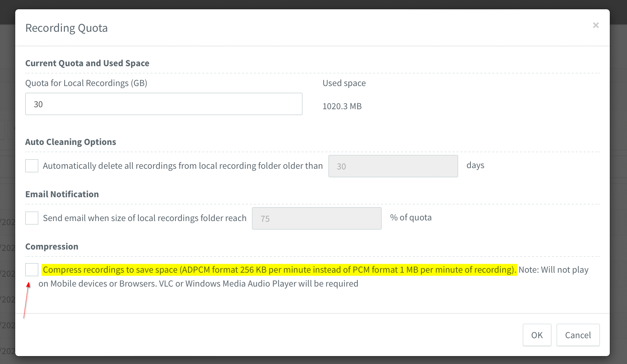Click the used space value 1020.3 MB
Viewport: 627px width, 364px height.
[342, 106]
